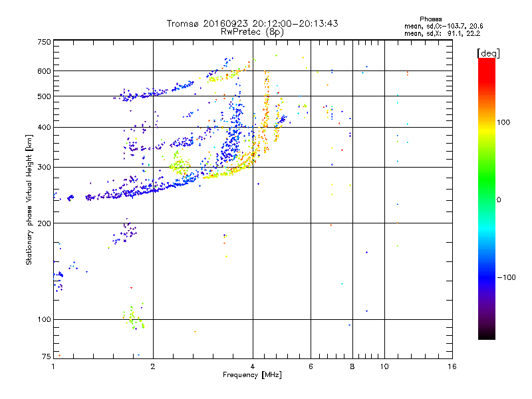Click the y-axis tick label '400'
The image size is (532, 399).
point(44,127)
